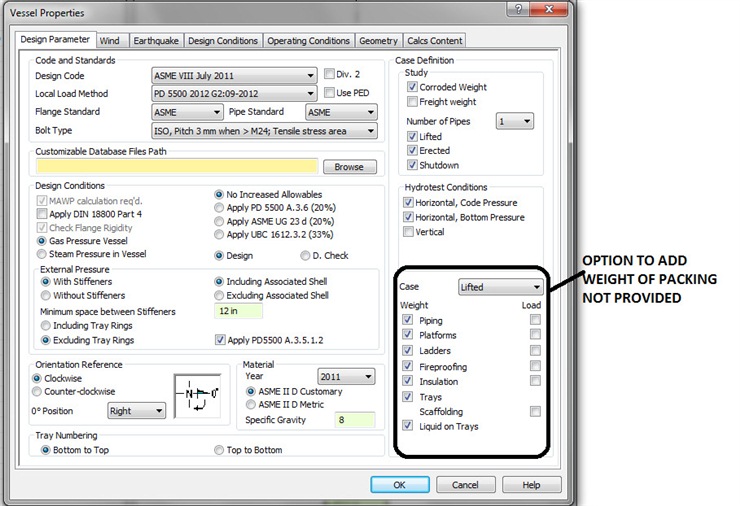Image resolution: width=740 pixels, height=506 pixels.
Task: Choose the D. Check option
Action: tap(305, 255)
